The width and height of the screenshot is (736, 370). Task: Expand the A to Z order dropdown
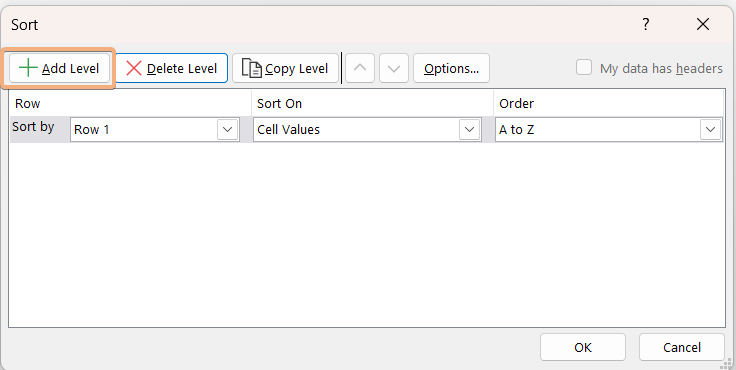tap(710, 130)
